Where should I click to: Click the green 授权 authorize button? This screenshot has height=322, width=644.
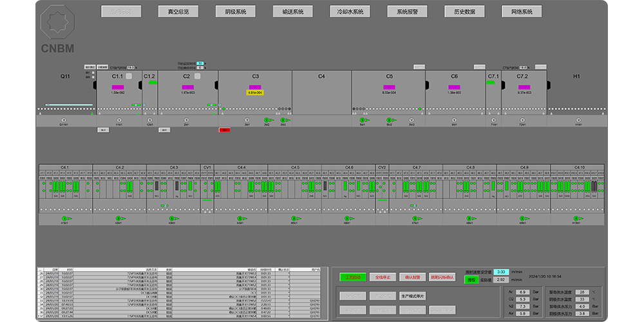pos(471,279)
